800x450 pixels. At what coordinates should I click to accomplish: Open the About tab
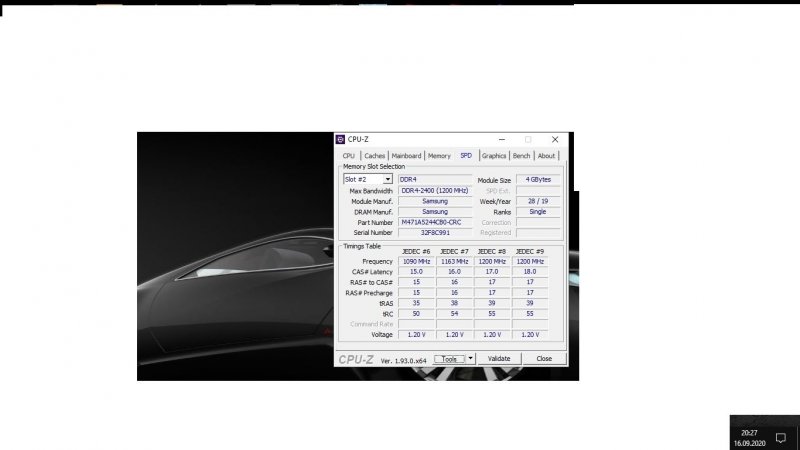pyautogui.click(x=546, y=156)
